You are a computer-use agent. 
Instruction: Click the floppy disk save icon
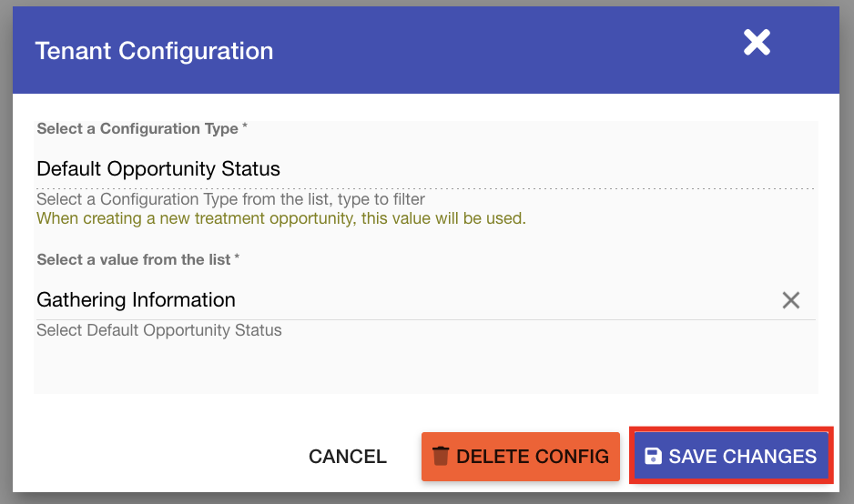click(653, 457)
